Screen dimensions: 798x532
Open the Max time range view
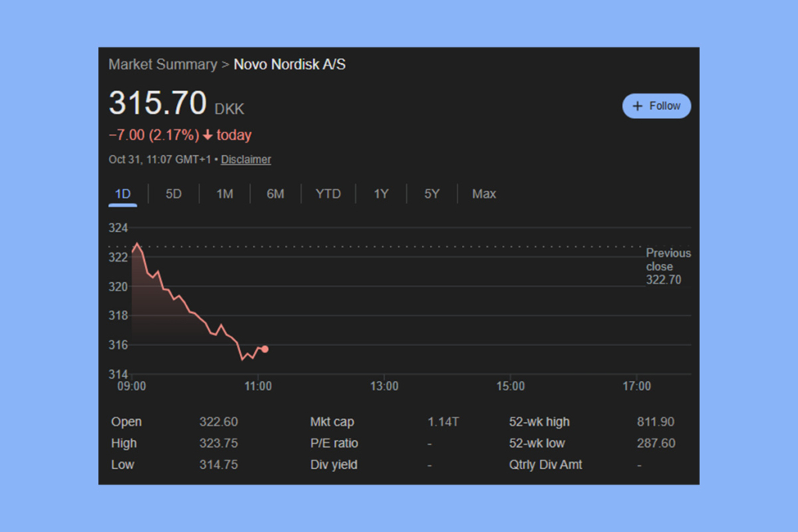483,193
